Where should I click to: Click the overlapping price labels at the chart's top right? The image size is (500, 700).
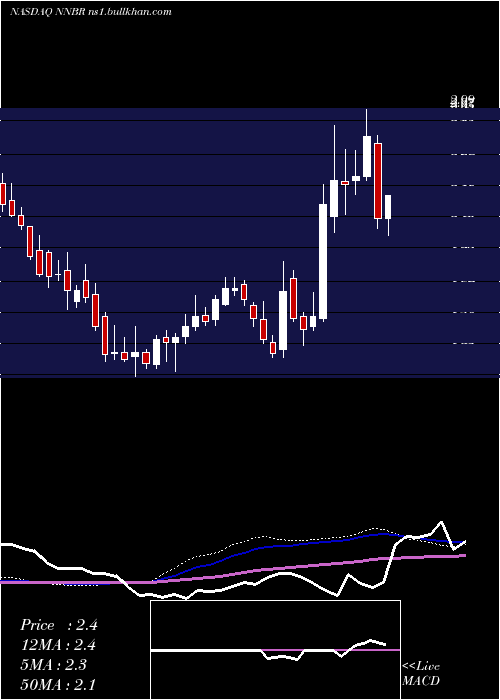[x=462, y=101]
